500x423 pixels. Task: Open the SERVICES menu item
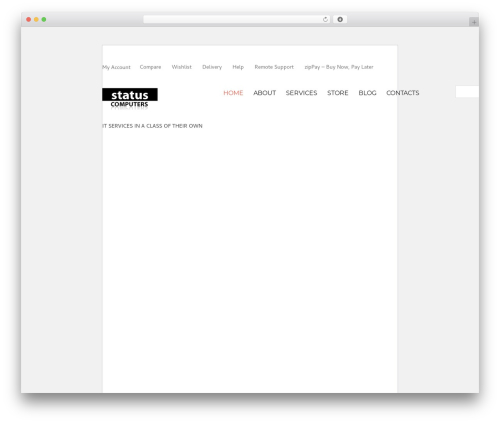pyautogui.click(x=301, y=93)
